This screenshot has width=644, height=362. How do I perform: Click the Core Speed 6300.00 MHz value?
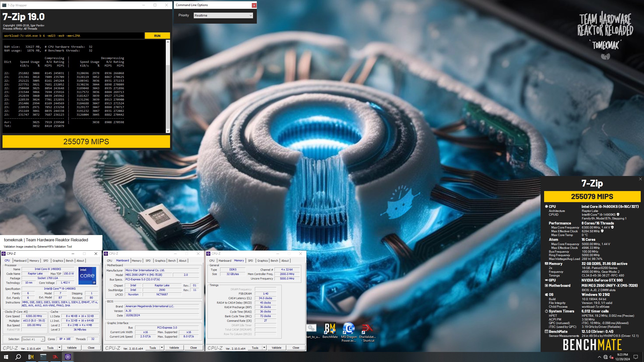click(x=34, y=316)
